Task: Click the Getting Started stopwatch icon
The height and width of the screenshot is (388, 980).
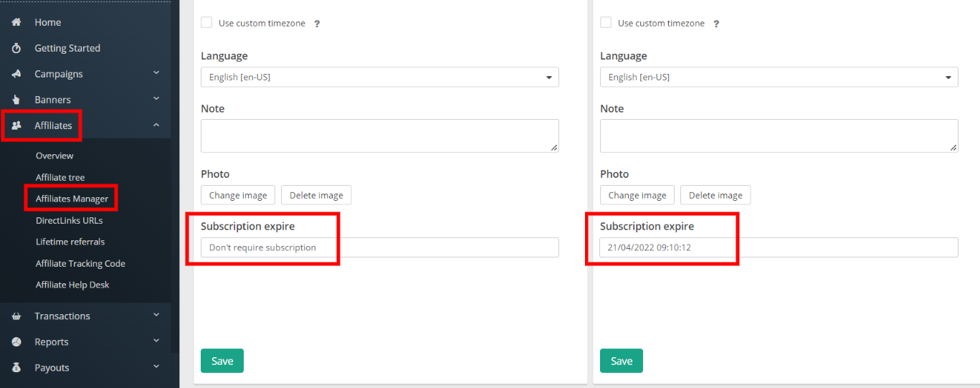Action: point(16,48)
